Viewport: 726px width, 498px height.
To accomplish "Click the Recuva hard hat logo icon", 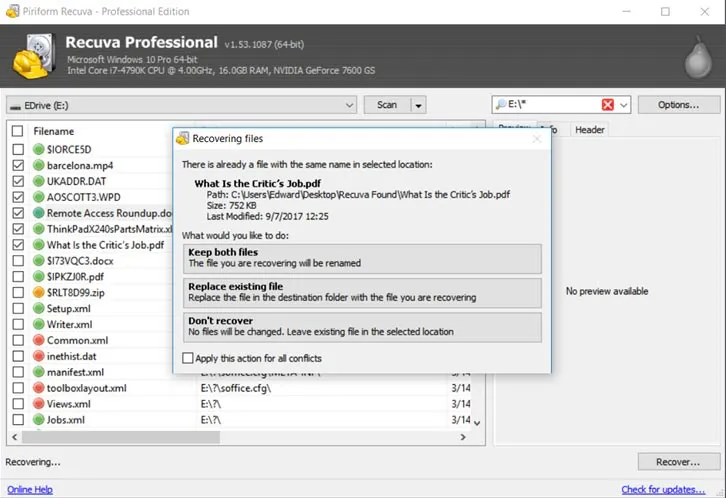I will [x=33, y=56].
